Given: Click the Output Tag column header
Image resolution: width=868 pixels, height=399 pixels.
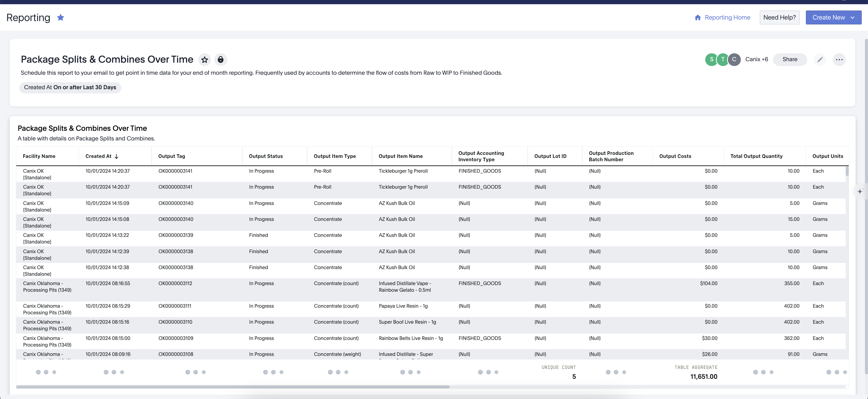Looking at the screenshot, I should (171, 156).
